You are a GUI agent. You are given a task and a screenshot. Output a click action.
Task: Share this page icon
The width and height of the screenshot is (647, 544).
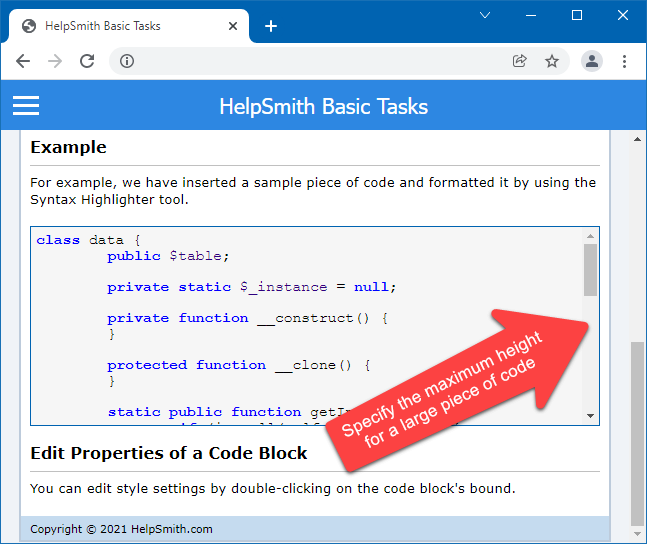519,61
